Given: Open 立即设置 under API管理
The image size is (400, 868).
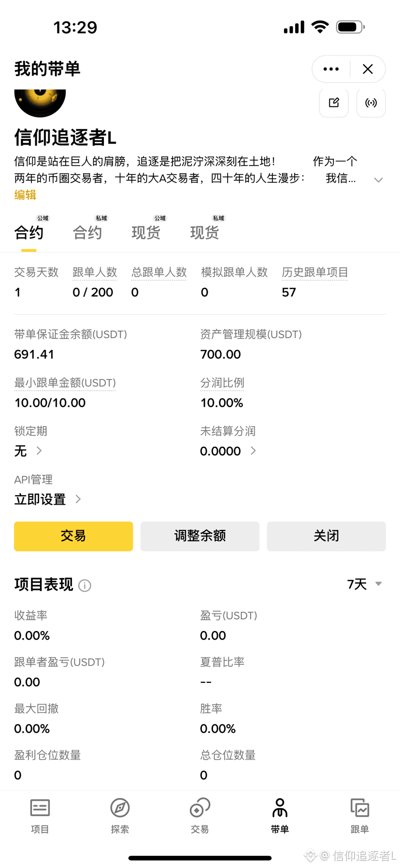Looking at the screenshot, I should pos(47,499).
